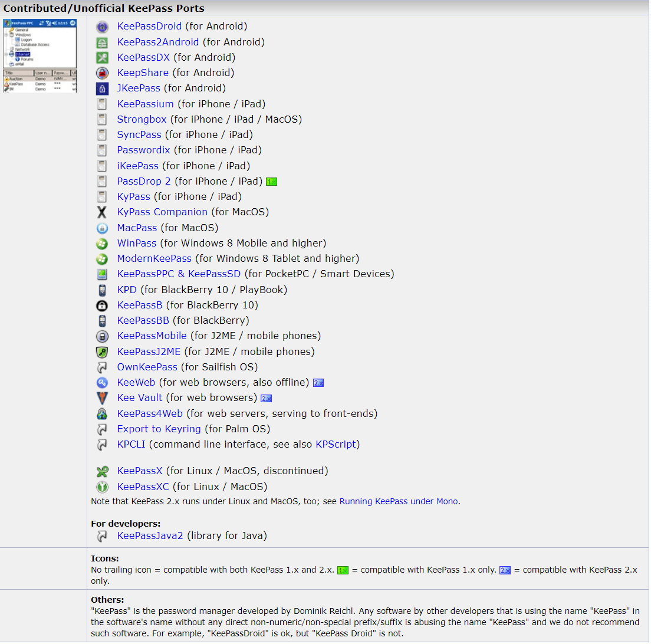Follow the KeeWeb link

tap(136, 382)
